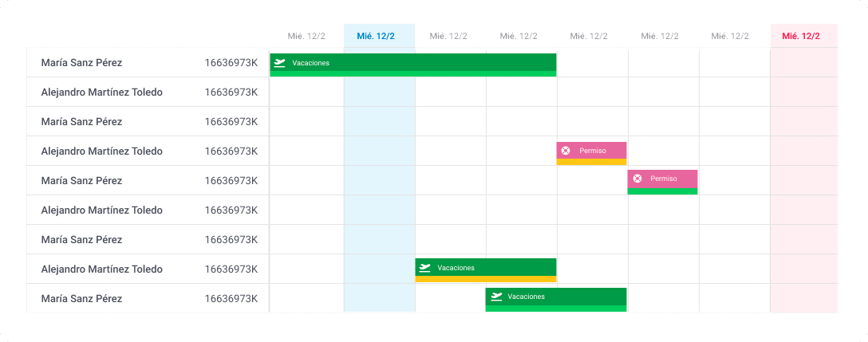Click the blue-shaded cell in the last row
868x342 pixels.
tap(379, 298)
